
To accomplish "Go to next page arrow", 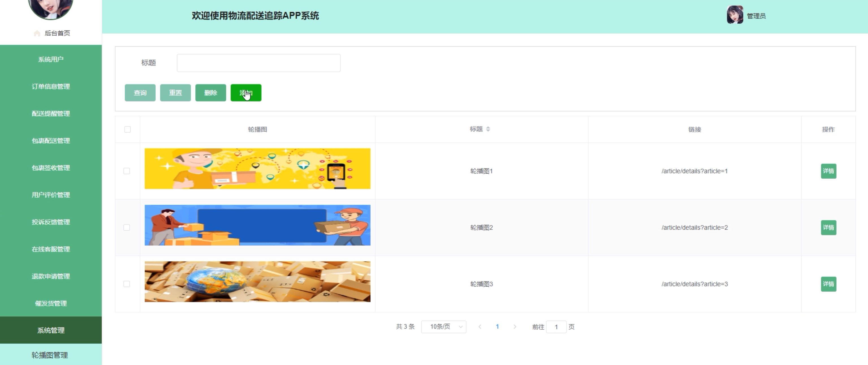I will click(x=515, y=327).
